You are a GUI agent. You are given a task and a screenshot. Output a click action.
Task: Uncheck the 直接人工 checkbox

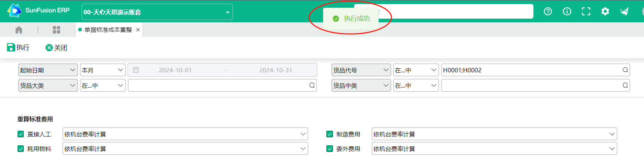[21, 134]
